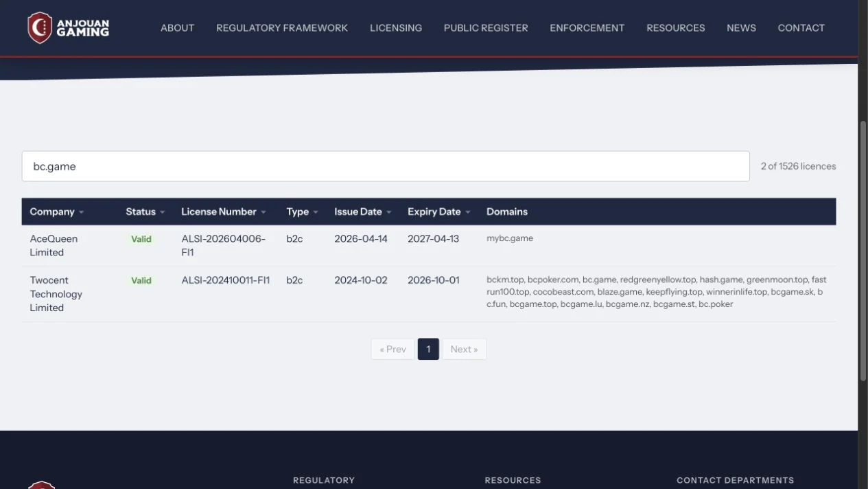The width and height of the screenshot is (868, 489).
Task: Select license number ALSI-202410011-FI1
Action: 226,280
